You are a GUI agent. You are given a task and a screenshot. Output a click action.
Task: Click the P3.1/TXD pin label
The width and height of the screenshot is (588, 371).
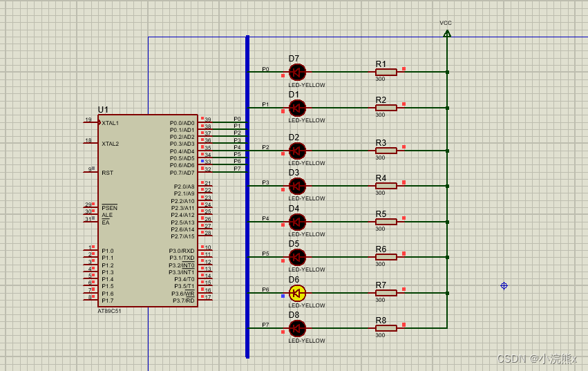pos(182,258)
